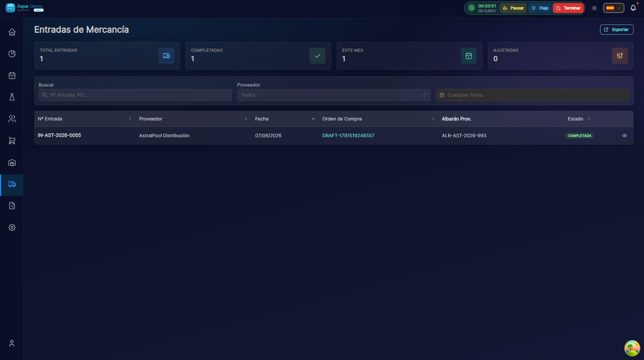Focus the Buscar search field
Viewport: 644px width, 360px height.
point(135,95)
